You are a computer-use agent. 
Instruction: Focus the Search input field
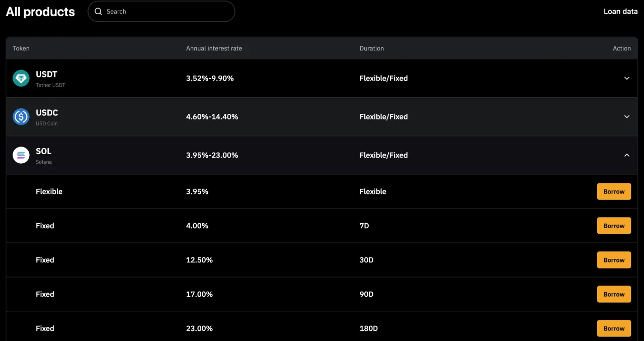(162, 11)
